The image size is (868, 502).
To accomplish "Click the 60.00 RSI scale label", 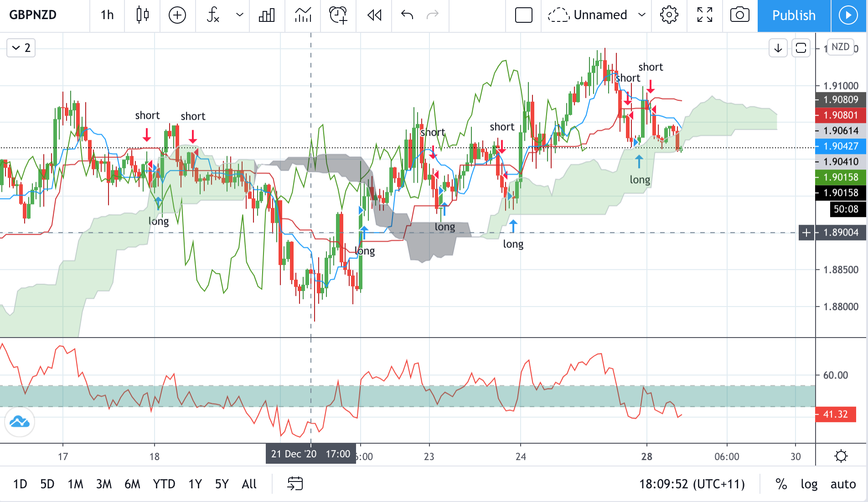I will coord(836,375).
